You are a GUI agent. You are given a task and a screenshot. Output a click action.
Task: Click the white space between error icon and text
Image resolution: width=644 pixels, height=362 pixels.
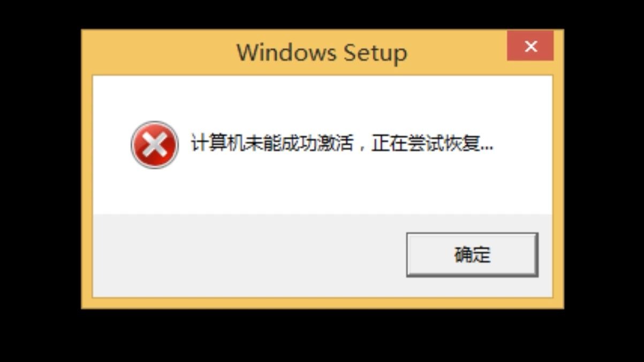pos(185,145)
